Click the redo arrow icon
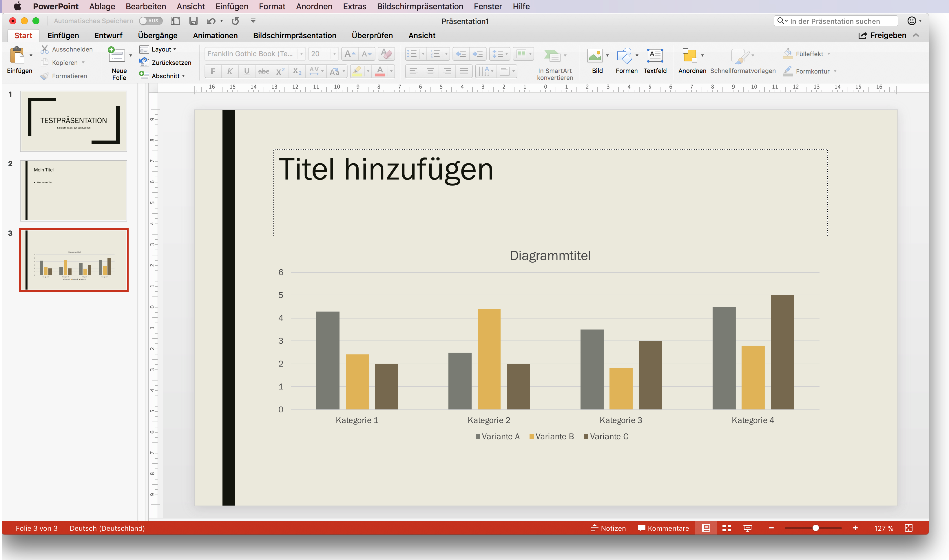Viewport: 949px width, 560px height. 235,21
